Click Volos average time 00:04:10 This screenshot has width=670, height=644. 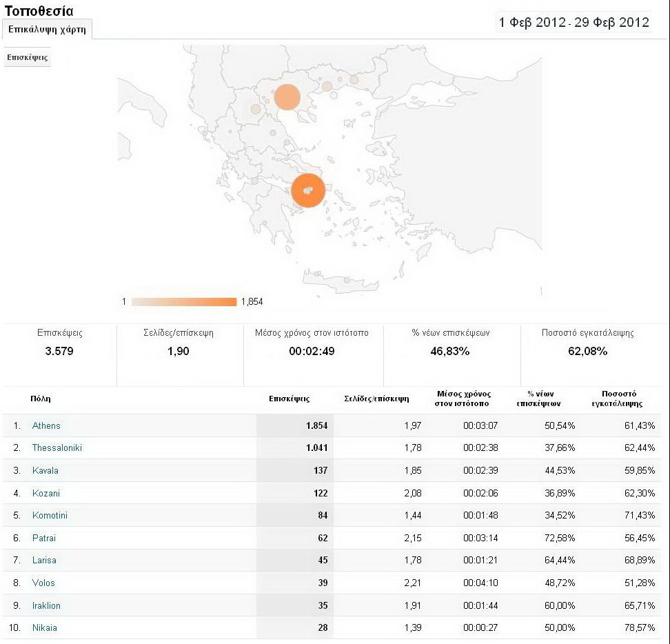[480, 583]
